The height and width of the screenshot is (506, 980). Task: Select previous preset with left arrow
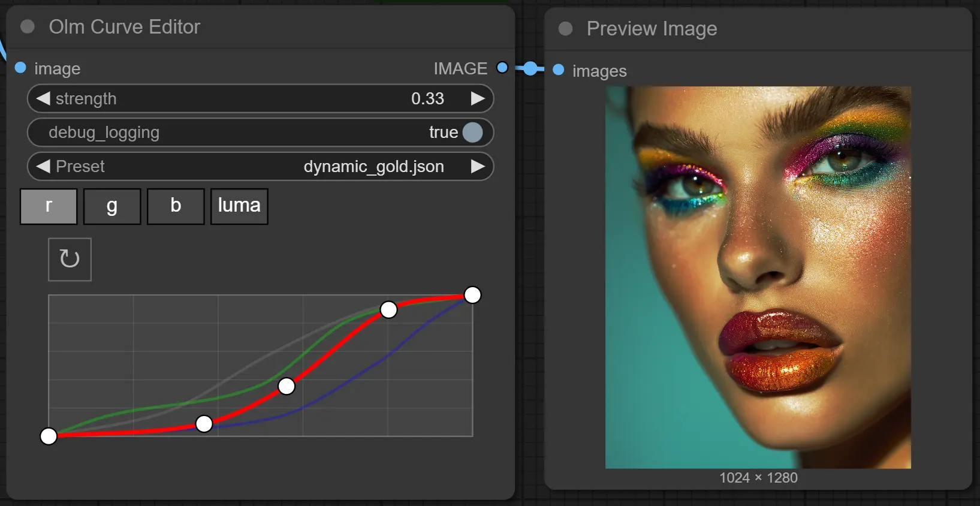43,166
